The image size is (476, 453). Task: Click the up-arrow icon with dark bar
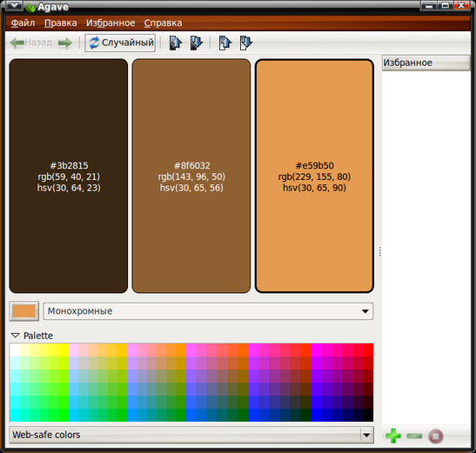tap(176, 43)
